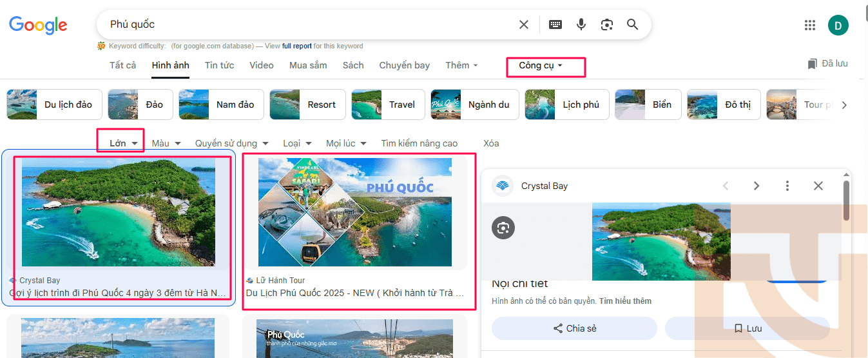This screenshot has height=358, width=868.
Task: Select the Ngành du suggestion chip
Action: (474, 104)
